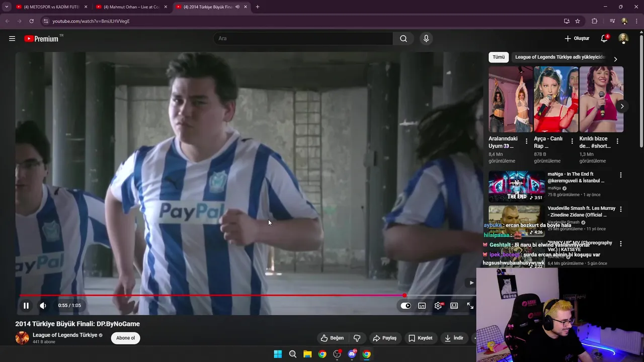
Task: Open player settings gear
Action: tap(438, 306)
